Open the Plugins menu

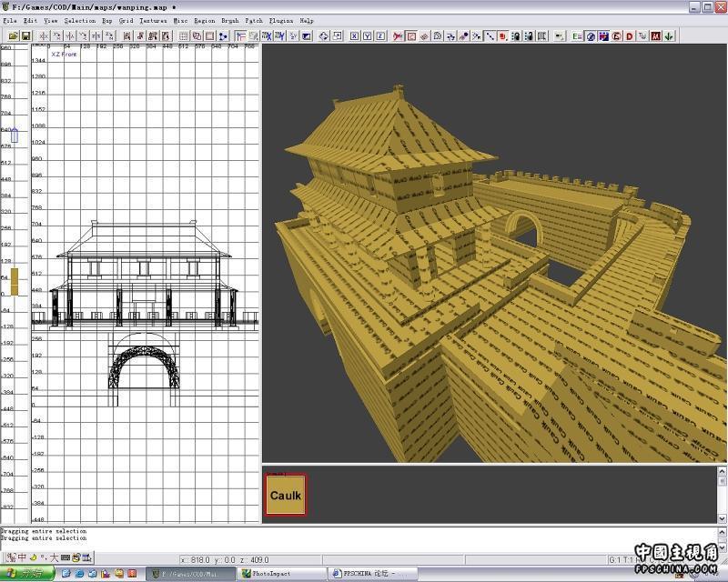[281, 19]
